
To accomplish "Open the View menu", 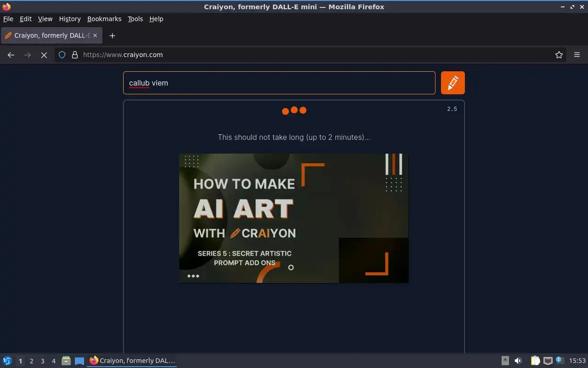I will [x=45, y=19].
